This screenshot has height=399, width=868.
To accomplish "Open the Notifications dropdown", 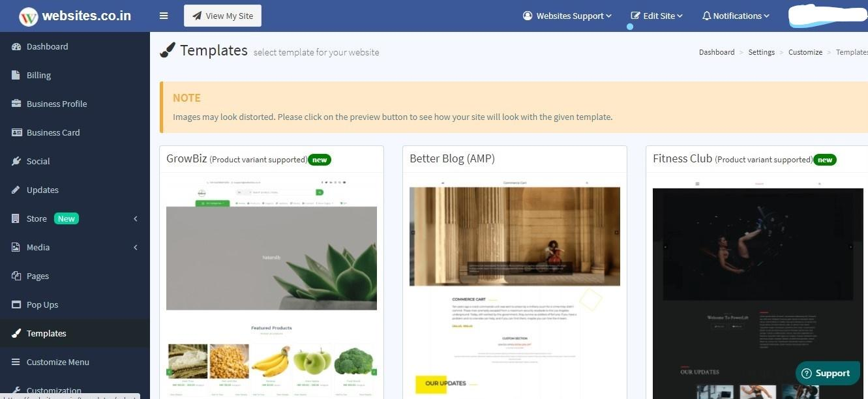I will tap(736, 16).
